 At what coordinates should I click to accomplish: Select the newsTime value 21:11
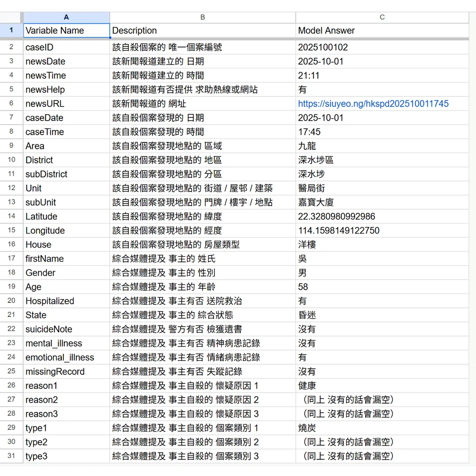click(x=382, y=75)
